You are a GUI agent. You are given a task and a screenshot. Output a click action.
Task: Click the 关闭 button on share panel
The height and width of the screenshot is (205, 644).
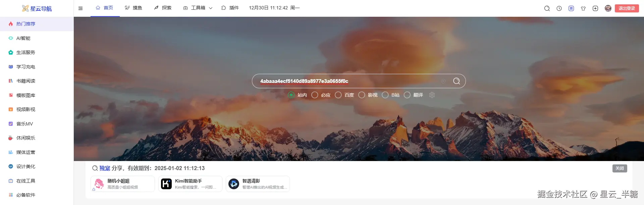coord(620,168)
